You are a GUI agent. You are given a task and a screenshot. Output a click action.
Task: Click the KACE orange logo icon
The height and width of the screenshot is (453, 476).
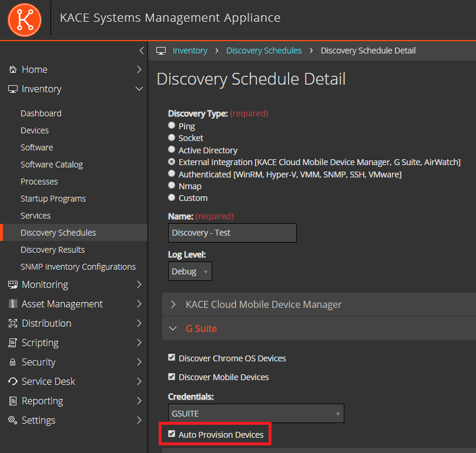(24, 20)
